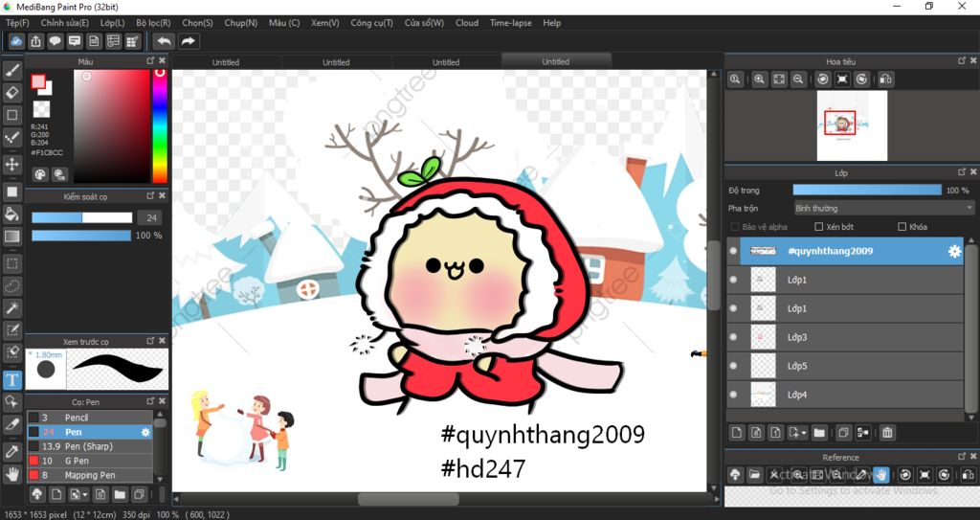Open the Pha trộn blend mode dropdown

click(883, 208)
